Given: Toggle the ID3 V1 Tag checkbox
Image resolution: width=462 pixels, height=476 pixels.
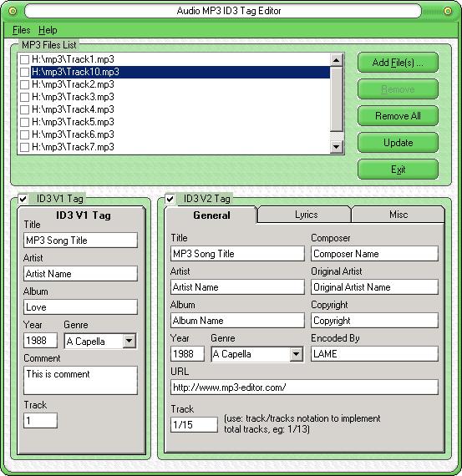Looking at the screenshot, I should pyautogui.click(x=23, y=199).
